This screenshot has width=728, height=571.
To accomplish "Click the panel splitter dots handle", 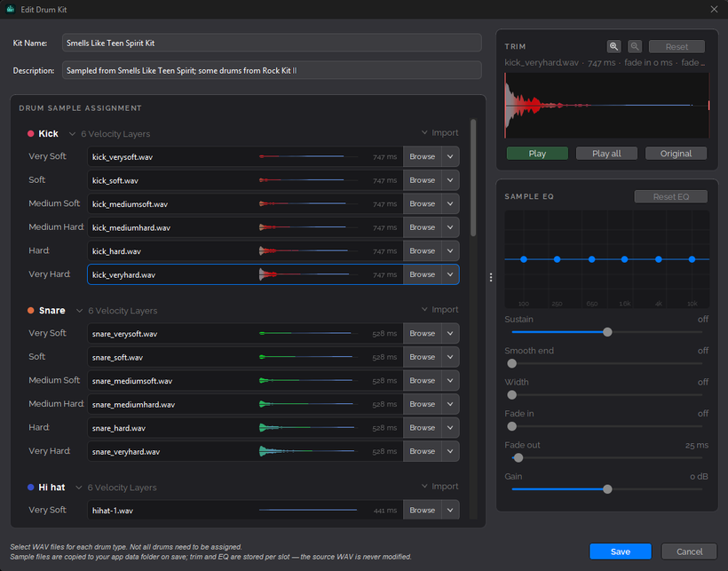I will [x=491, y=277].
